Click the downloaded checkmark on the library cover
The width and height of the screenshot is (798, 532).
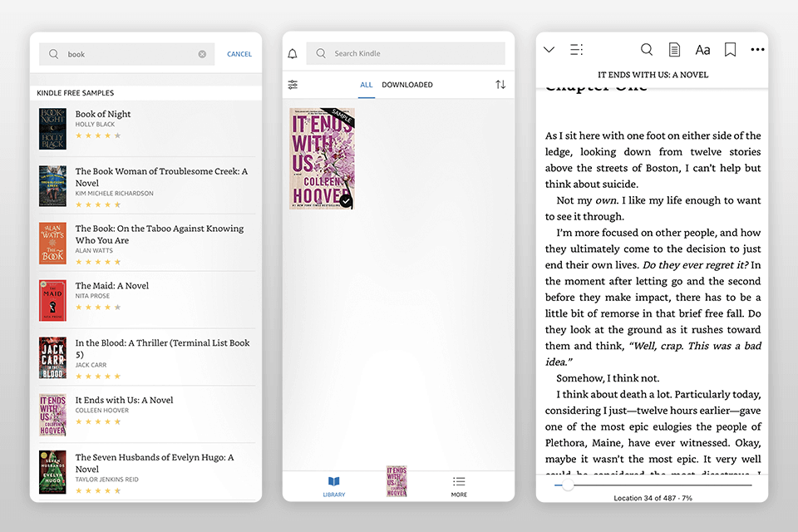(x=346, y=201)
